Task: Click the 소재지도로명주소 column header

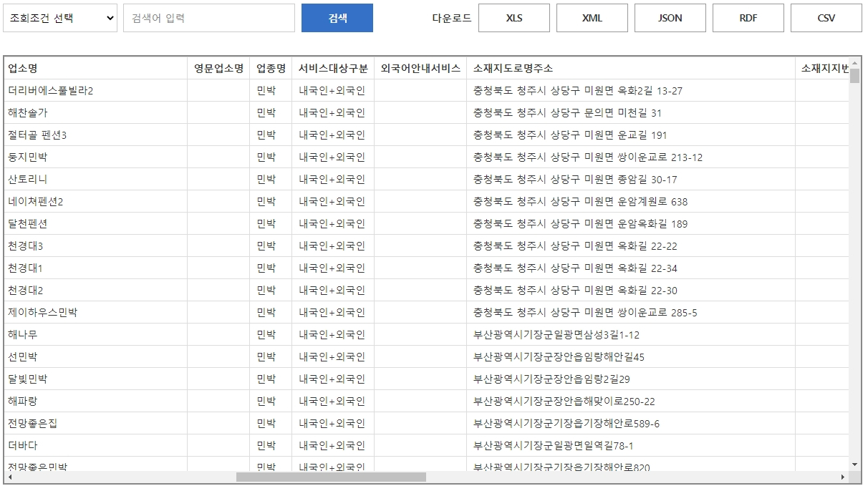Action: [631, 68]
